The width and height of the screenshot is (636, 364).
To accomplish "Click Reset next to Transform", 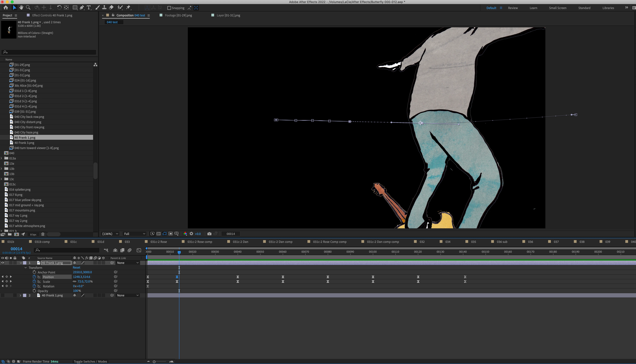I will click(x=76, y=267).
